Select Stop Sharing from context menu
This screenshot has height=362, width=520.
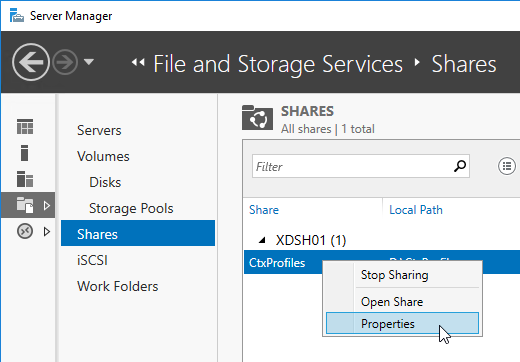click(395, 275)
